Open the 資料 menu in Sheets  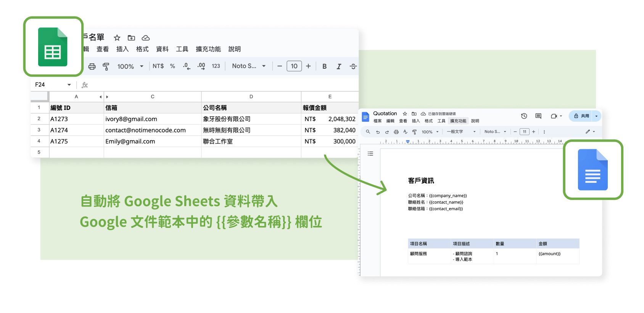coord(162,49)
